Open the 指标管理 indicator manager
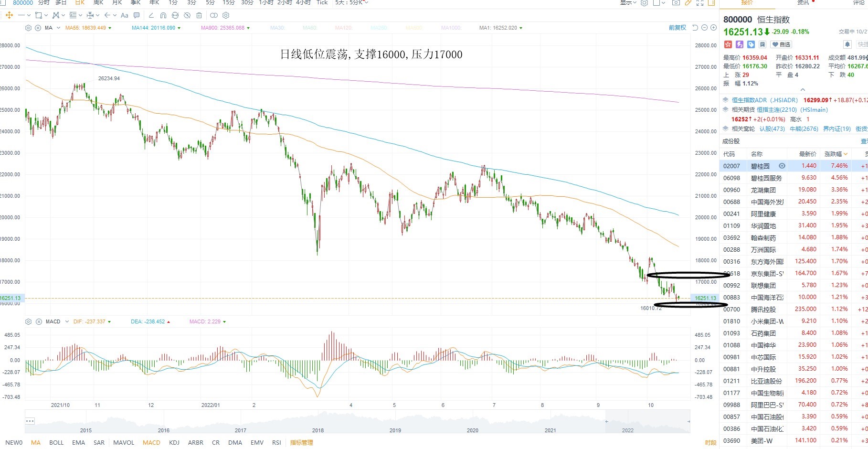Image resolution: width=868 pixels, height=449 pixels. [x=302, y=442]
